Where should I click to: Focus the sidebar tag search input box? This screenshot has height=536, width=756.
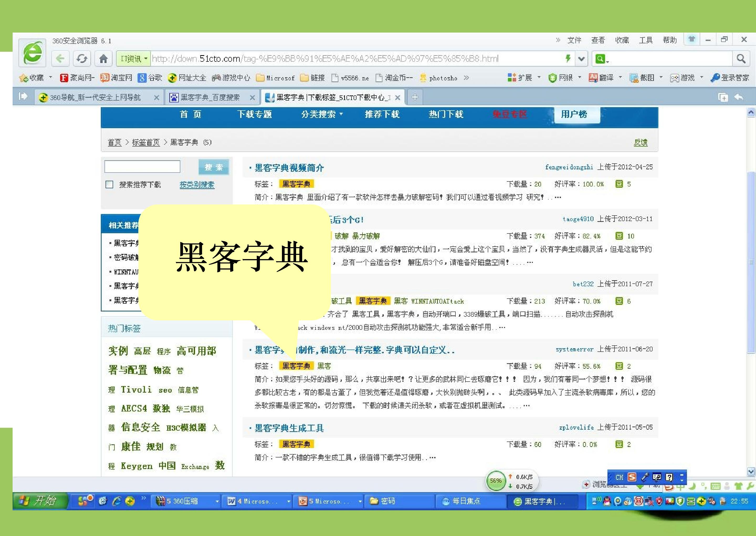tap(142, 167)
